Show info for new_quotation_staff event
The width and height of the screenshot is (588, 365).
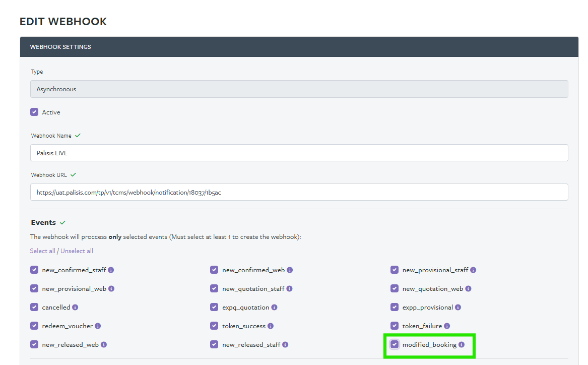[x=290, y=289]
